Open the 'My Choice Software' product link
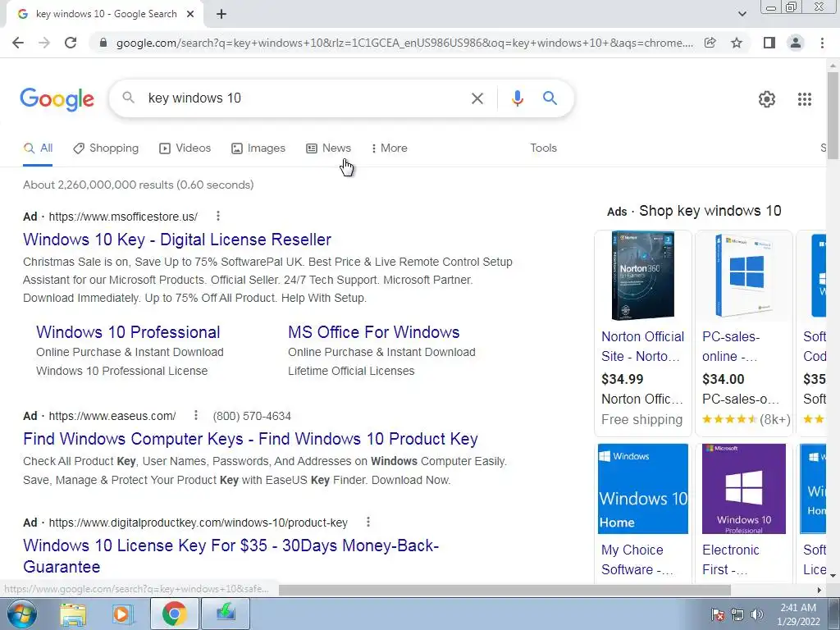Screen dimensions: 840x630 pos(637,559)
